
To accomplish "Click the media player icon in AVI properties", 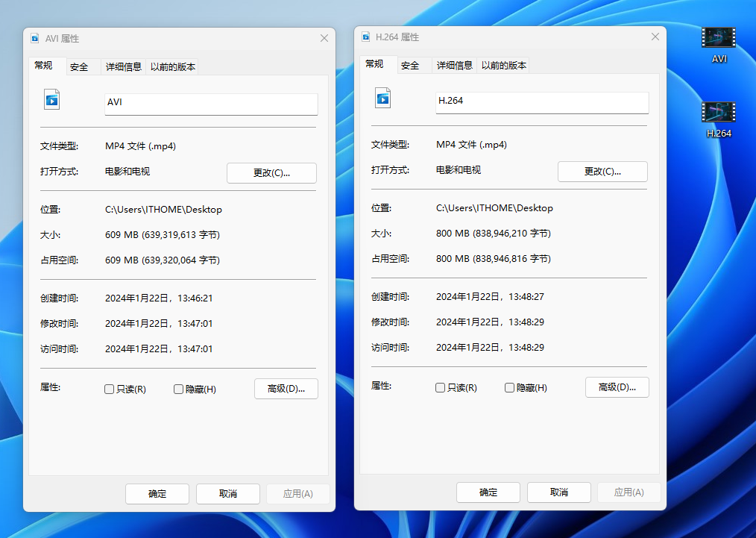I will (x=51, y=98).
